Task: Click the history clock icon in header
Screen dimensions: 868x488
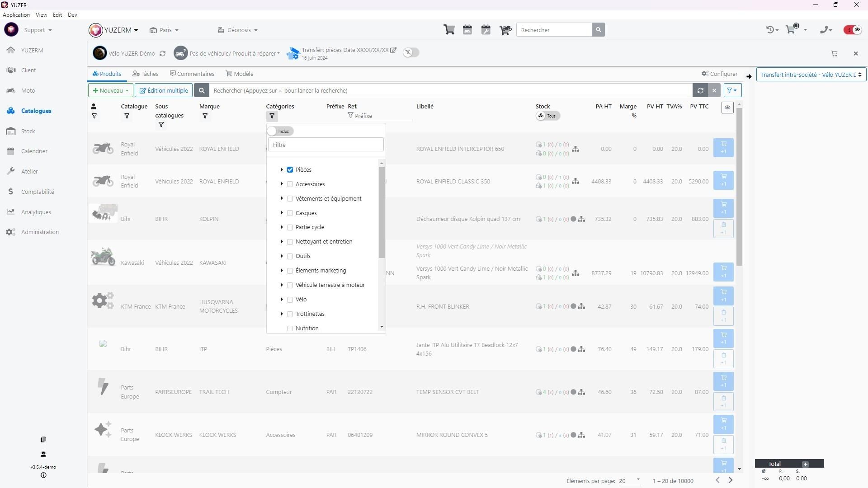Action: pyautogui.click(x=770, y=30)
